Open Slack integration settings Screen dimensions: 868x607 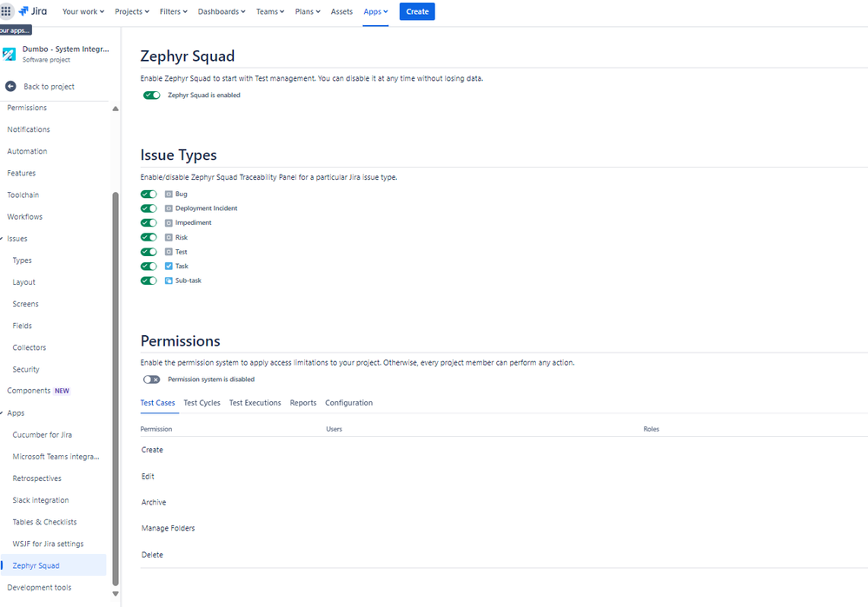tap(41, 500)
